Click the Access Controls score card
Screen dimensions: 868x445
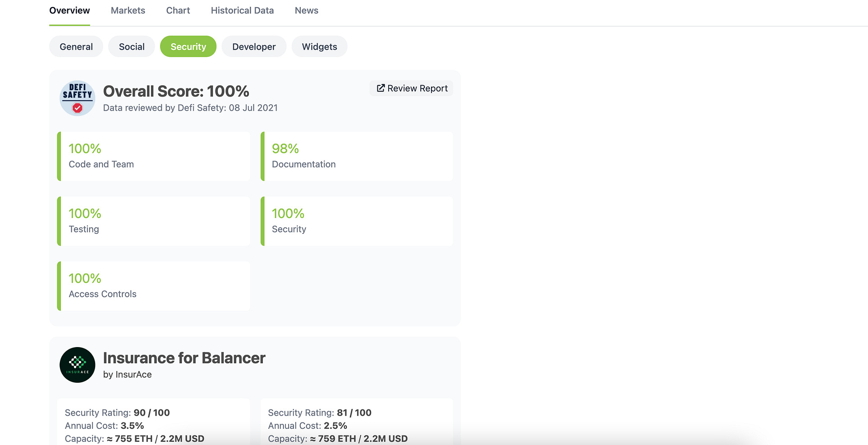(154, 286)
